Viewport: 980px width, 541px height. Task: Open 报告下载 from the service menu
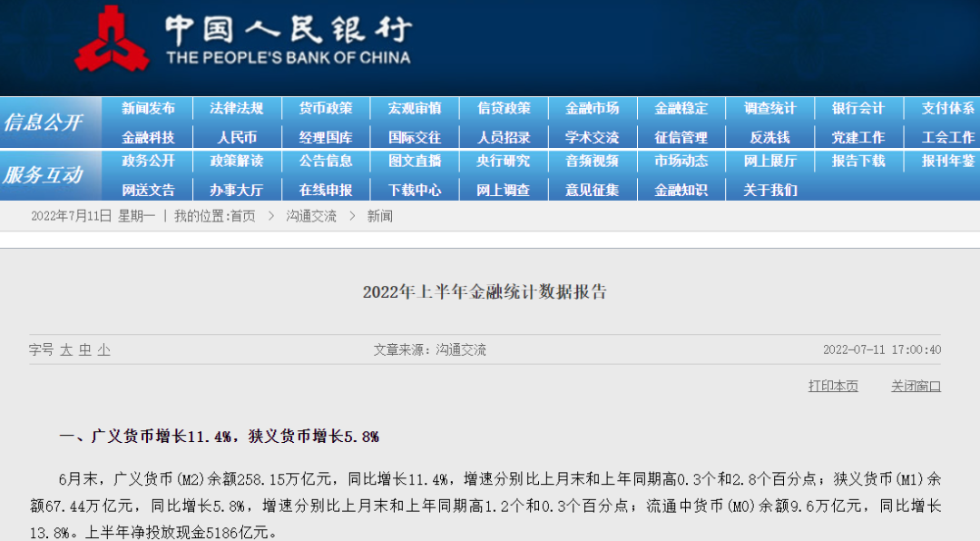click(858, 161)
